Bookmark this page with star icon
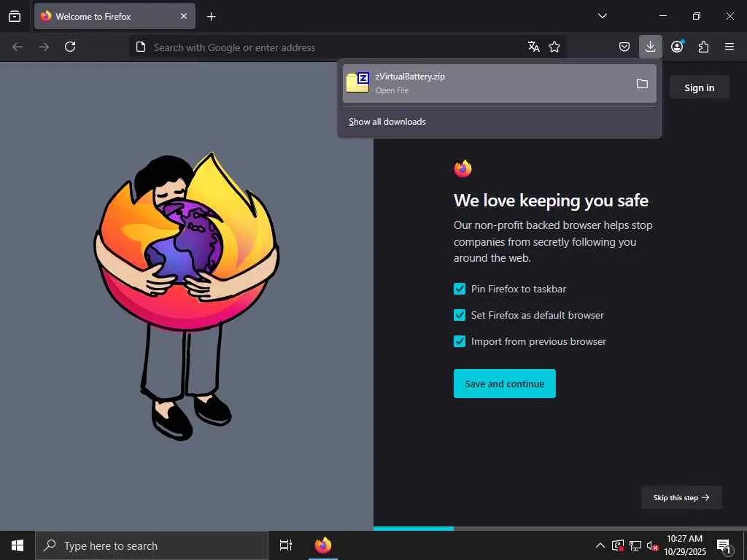747x560 pixels. pyautogui.click(x=554, y=47)
